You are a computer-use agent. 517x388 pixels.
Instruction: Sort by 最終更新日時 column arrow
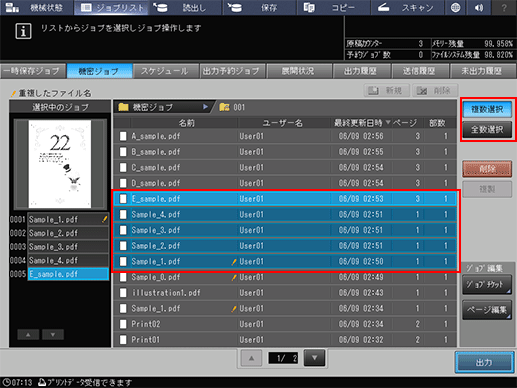tap(388, 123)
